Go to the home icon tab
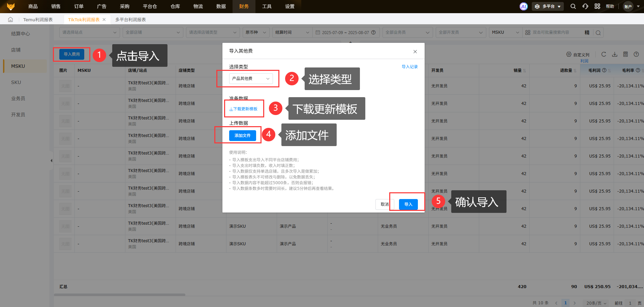 [10, 20]
